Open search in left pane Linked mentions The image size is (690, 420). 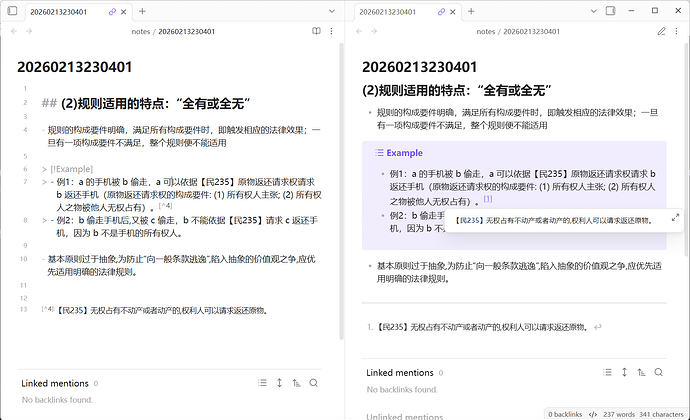[x=314, y=383]
